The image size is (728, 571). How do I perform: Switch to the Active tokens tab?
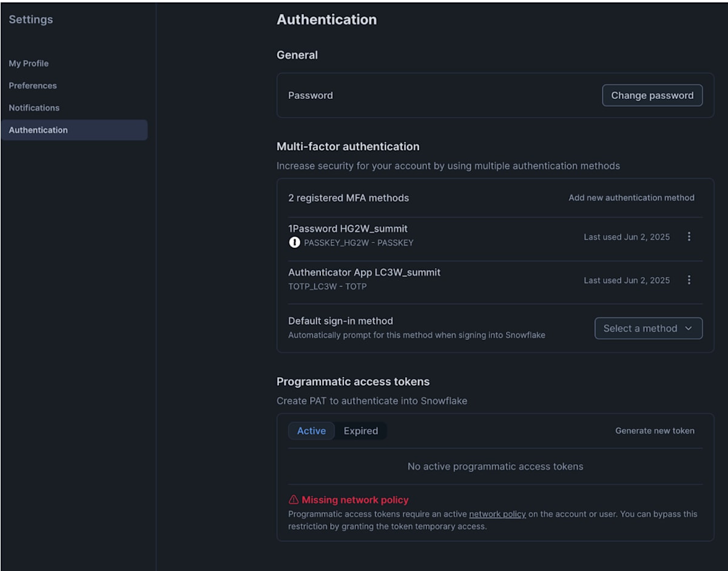311,431
